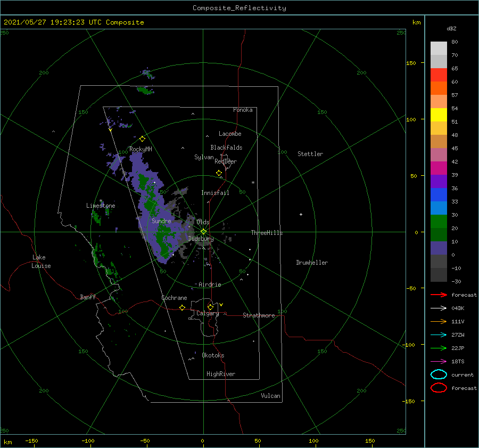
Task: Click the green 22JP arrow icon
Action: coord(439,348)
